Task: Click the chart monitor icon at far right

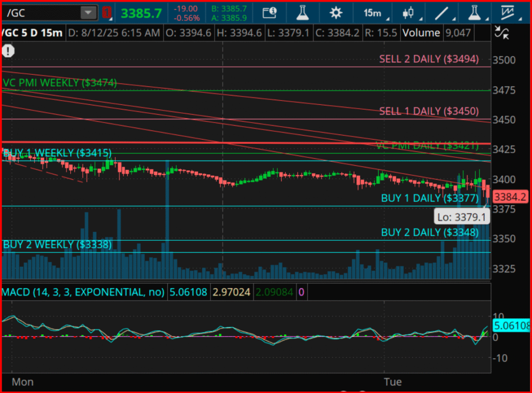Action: tap(508, 12)
